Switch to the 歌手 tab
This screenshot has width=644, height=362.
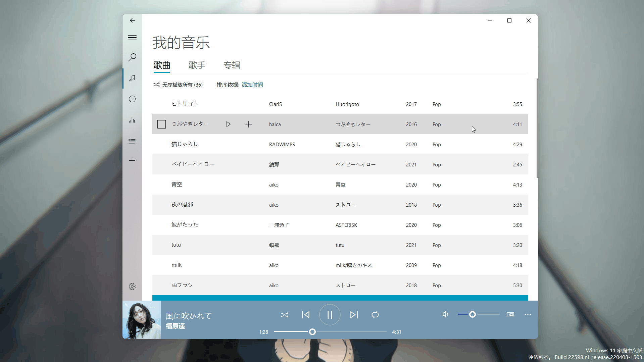pyautogui.click(x=197, y=65)
